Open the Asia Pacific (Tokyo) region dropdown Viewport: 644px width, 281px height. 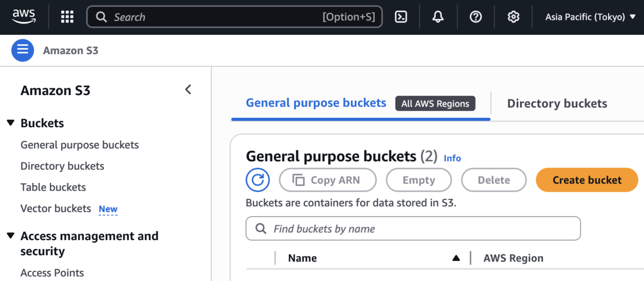tap(591, 17)
